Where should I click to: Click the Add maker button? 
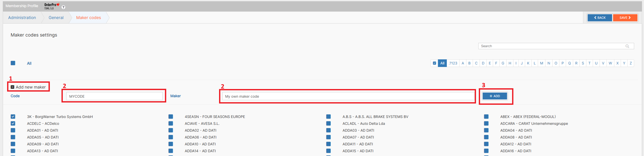pyautogui.click(x=494, y=96)
